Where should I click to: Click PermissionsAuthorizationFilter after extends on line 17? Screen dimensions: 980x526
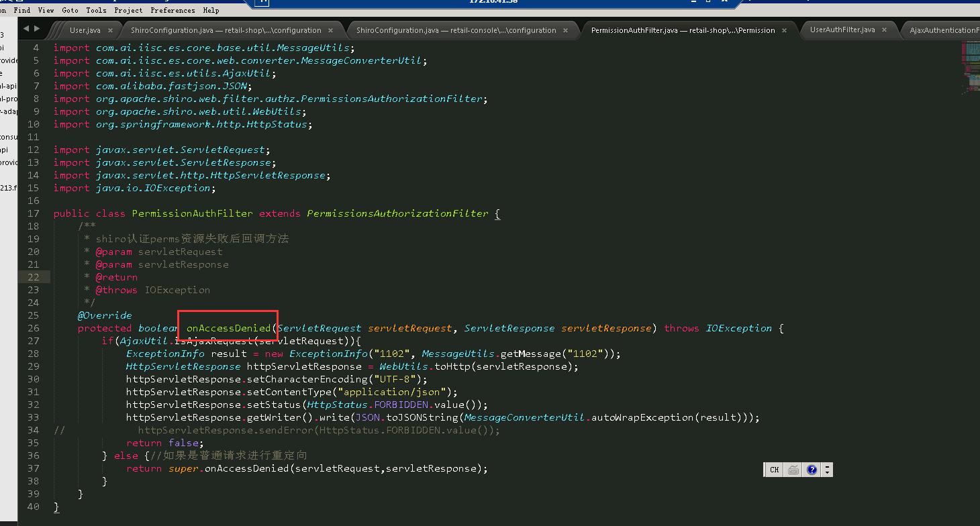(398, 213)
